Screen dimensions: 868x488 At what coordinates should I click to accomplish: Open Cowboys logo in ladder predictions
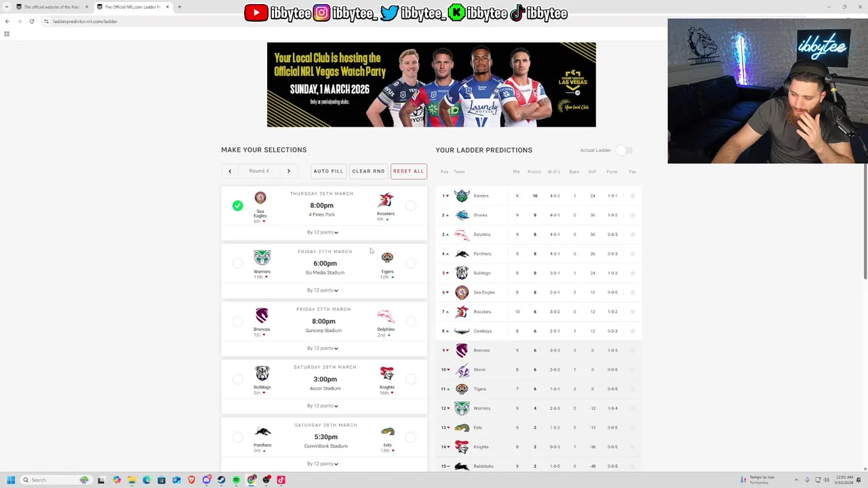tap(462, 331)
